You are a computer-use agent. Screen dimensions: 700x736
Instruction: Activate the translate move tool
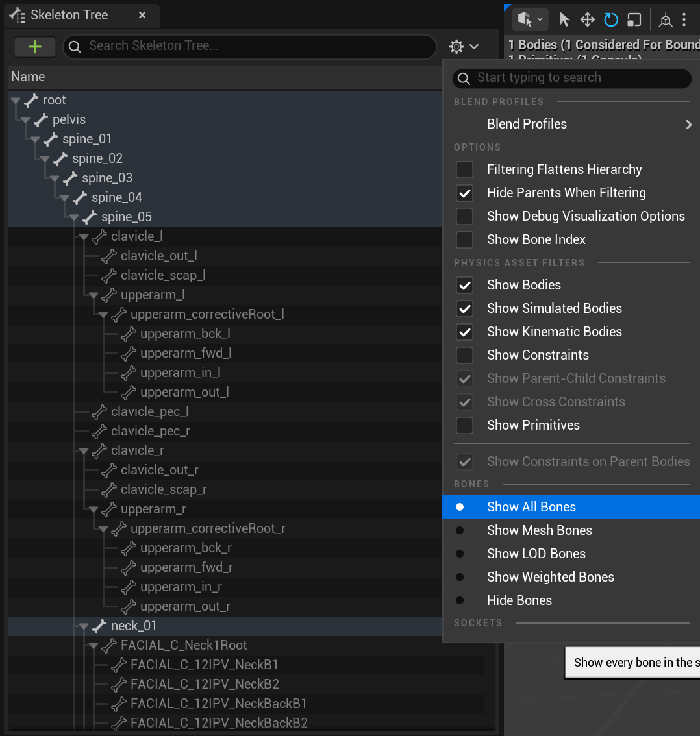[x=587, y=19]
